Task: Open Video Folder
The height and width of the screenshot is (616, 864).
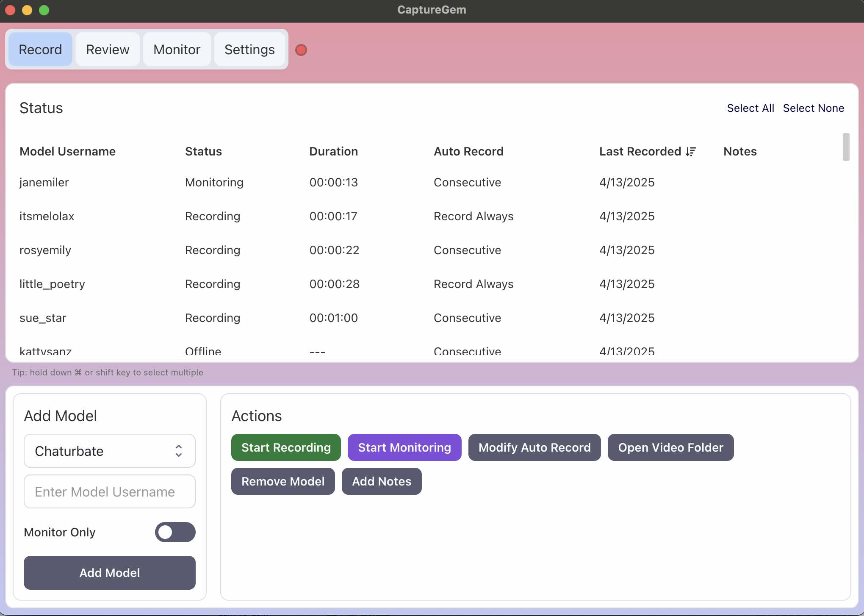Action: click(670, 447)
